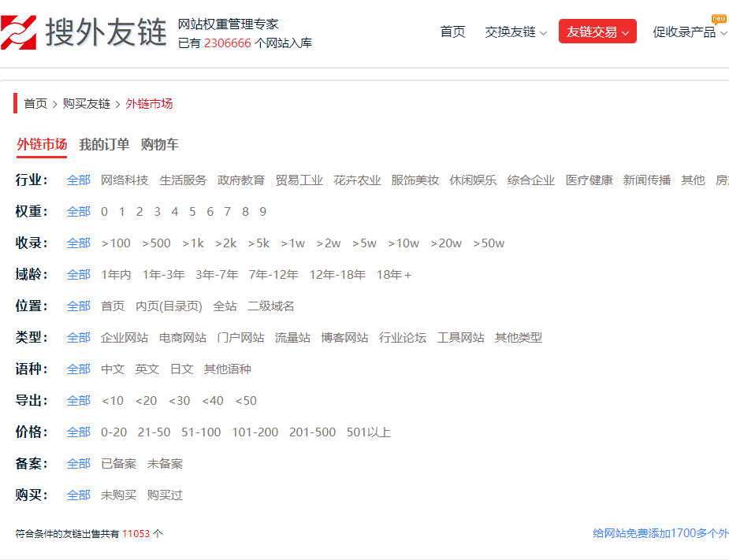Filter 位置 by 内页(目录页)

pyautogui.click(x=169, y=306)
